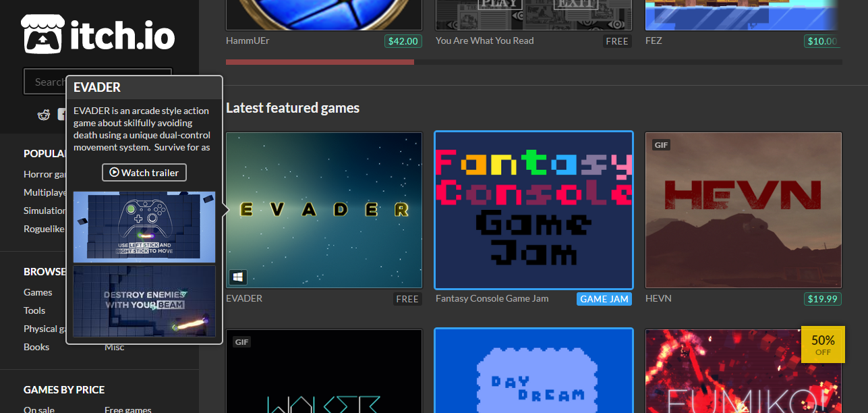Open Books category in the sidebar
The height and width of the screenshot is (413, 868).
(36, 347)
